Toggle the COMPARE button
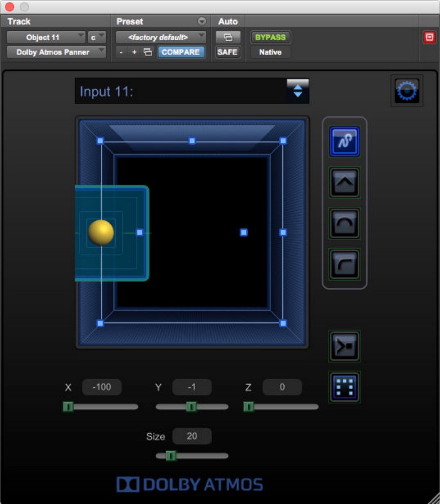The image size is (440, 504). tap(181, 52)
